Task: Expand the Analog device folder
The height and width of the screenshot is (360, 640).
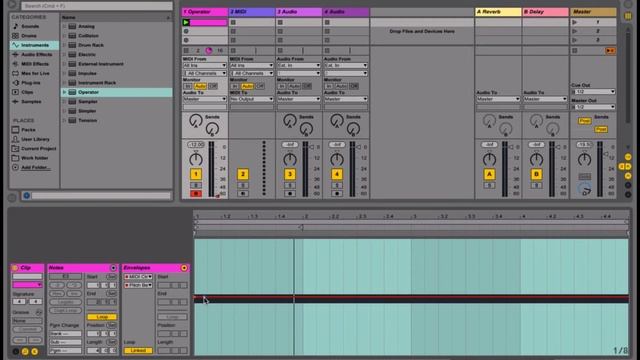Action: (64, 26)
